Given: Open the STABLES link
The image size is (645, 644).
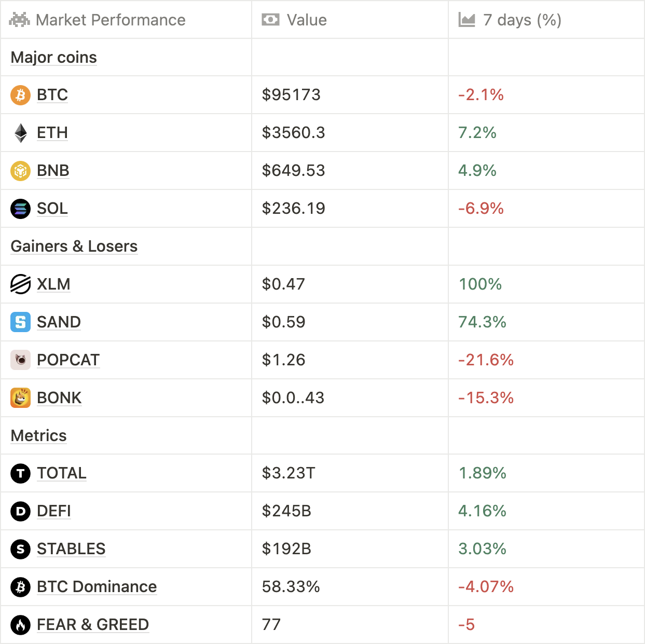Looking at the screenshot, I should [x=71, y=549].
